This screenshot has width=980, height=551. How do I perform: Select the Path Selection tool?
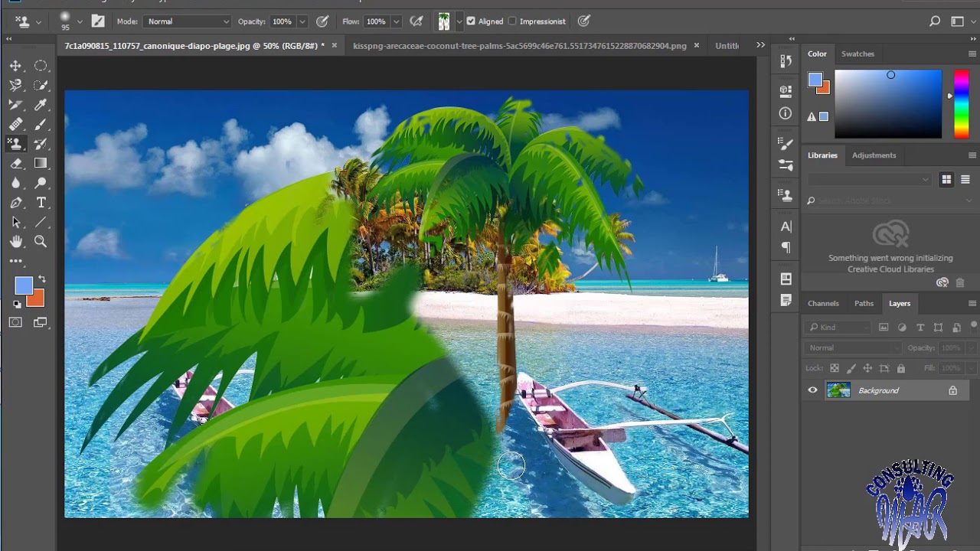point(15,222)
